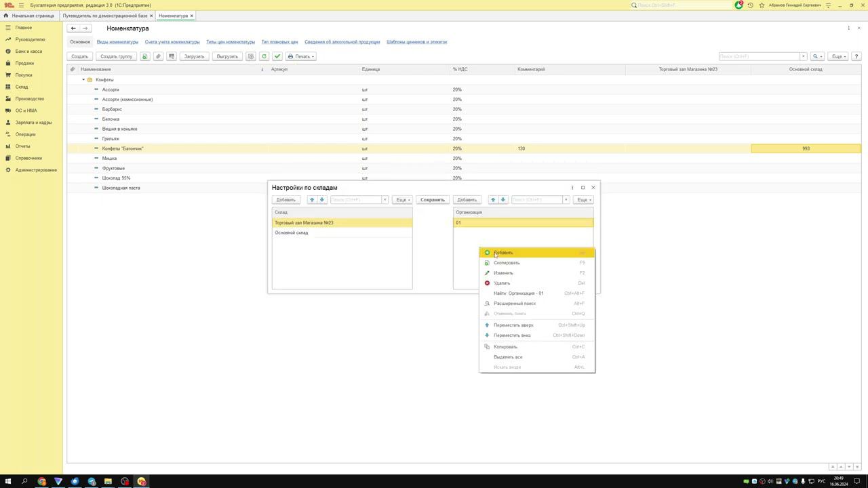Open the notifications bell in the title bar
The image size is (868, 488).
738,5
